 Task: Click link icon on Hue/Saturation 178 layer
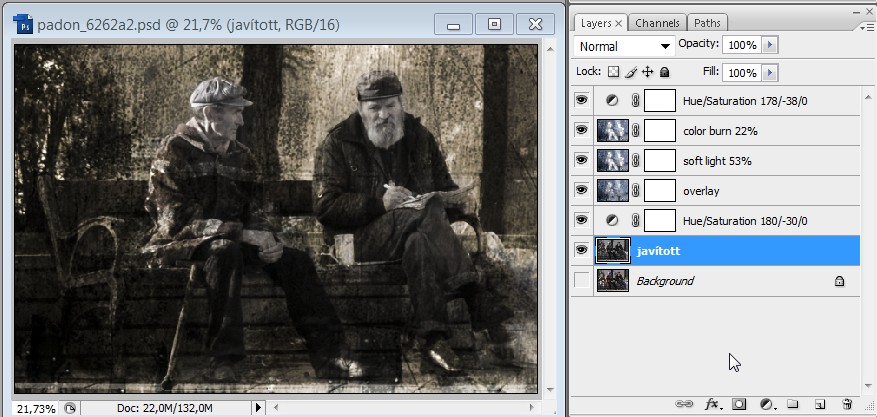click(635, 101)
